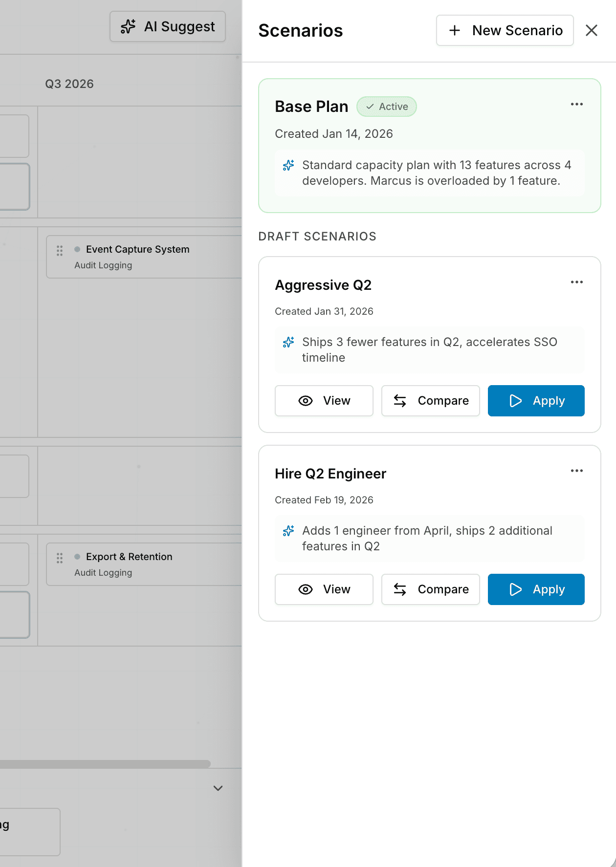
Task: Open Base Plan more options menu
Action: pos(576,104)
